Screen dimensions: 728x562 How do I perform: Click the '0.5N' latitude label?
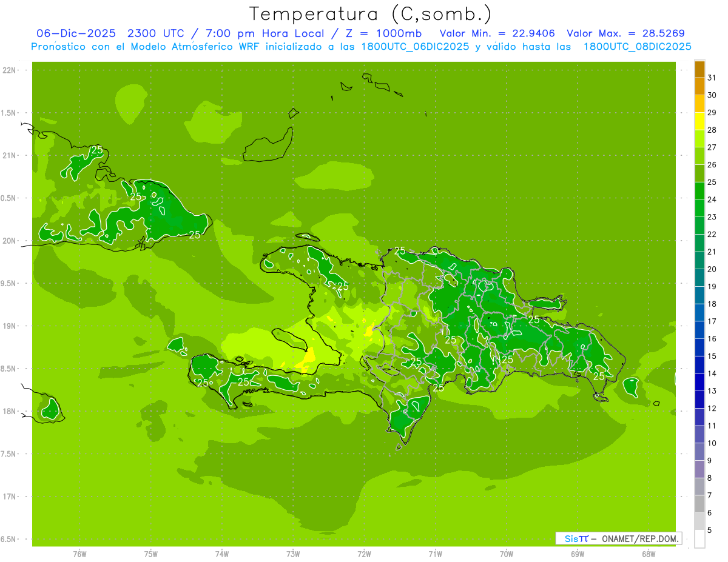click(9, 198)
